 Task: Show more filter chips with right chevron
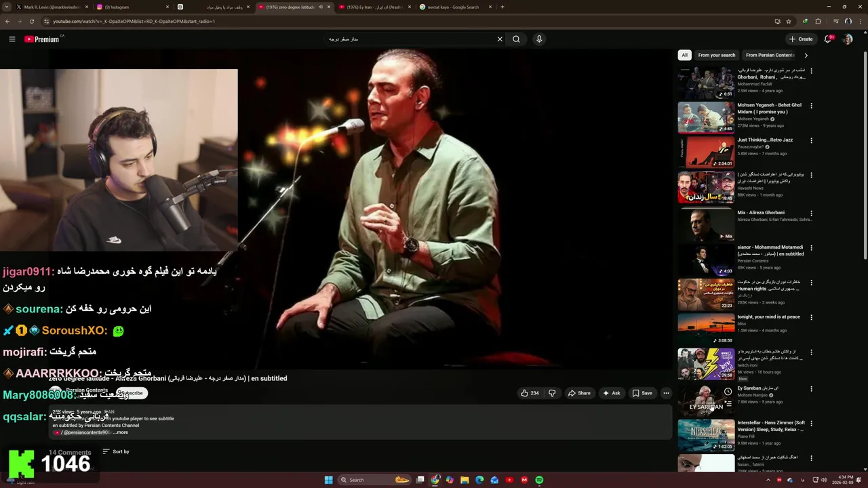pos(806,56)
